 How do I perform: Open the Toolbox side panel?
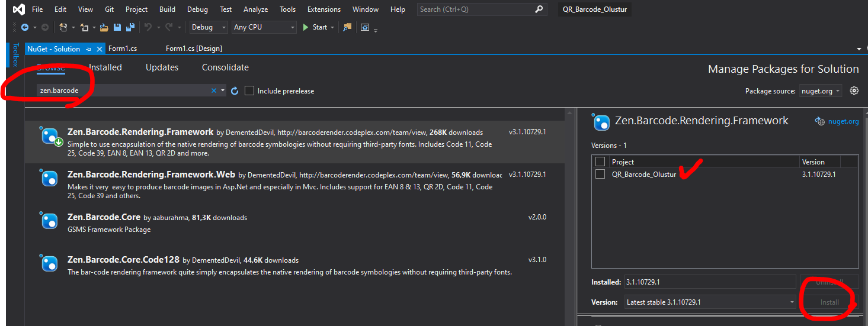[16, 55]
